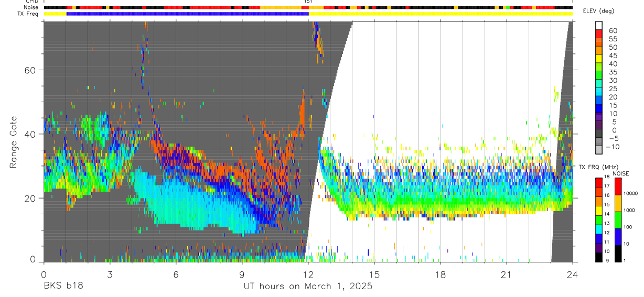
Task: Select the 'Noise' row label at top left
Action: (x=31, y=7)
